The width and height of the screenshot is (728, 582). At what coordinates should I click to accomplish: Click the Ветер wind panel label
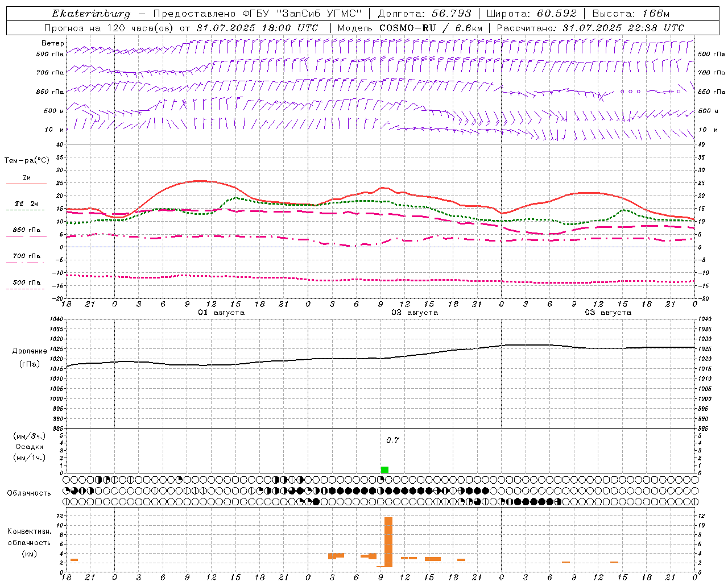pos(53,43)
